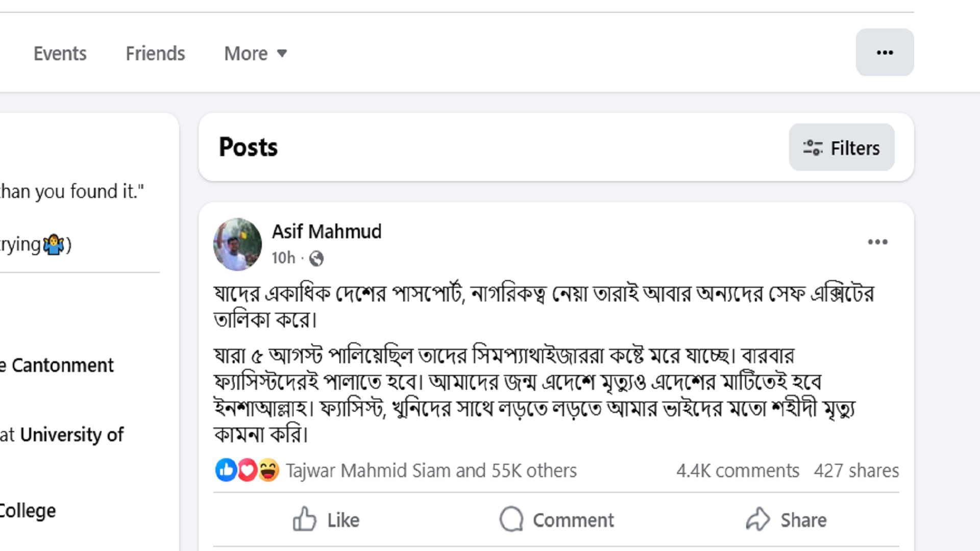Click the Share arrow icon
Screen dimensions: 980x551
click(x=757, y=519)
